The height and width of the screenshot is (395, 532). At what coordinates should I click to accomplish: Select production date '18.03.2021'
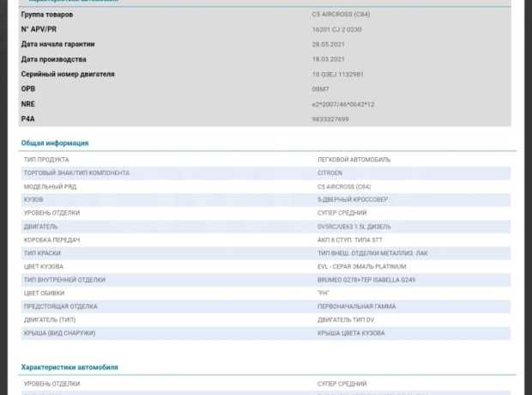click(x=329, y=59)
